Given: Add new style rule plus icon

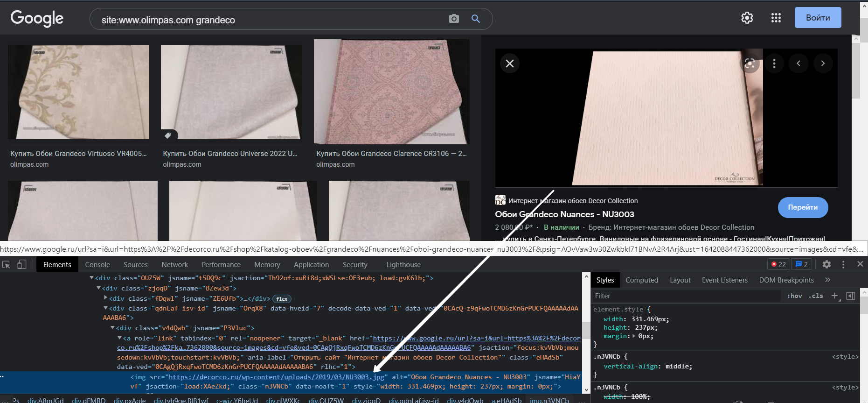Looking at the screenshot, I should tap(835, 296).
